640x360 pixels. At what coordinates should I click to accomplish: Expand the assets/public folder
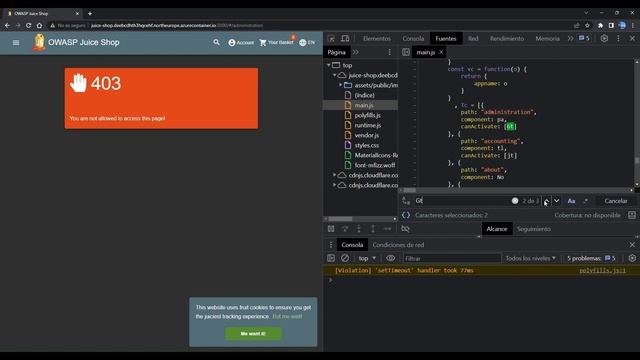coord(340,85)
